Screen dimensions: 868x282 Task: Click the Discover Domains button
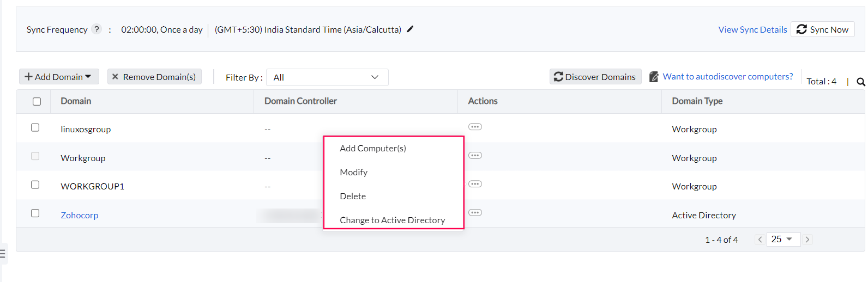595,77
